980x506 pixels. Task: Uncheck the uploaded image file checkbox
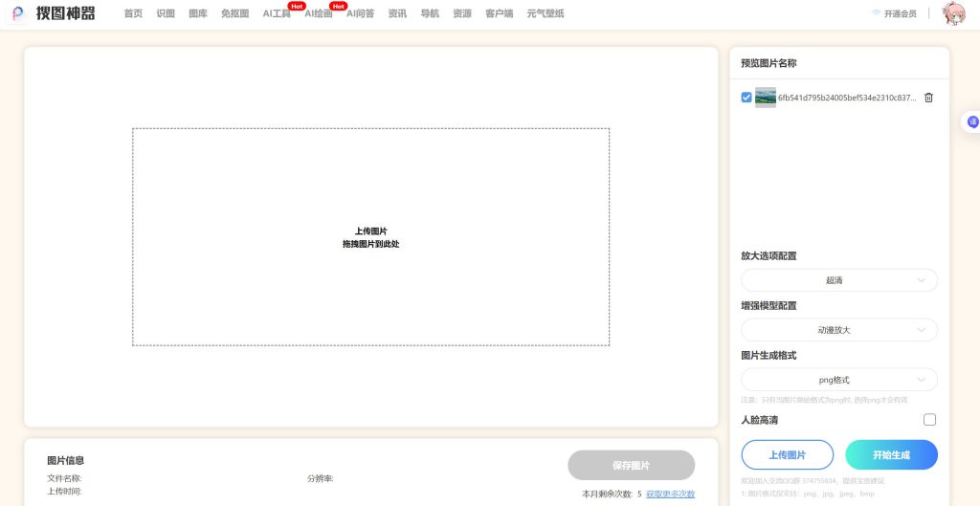[x=746, y=98]
